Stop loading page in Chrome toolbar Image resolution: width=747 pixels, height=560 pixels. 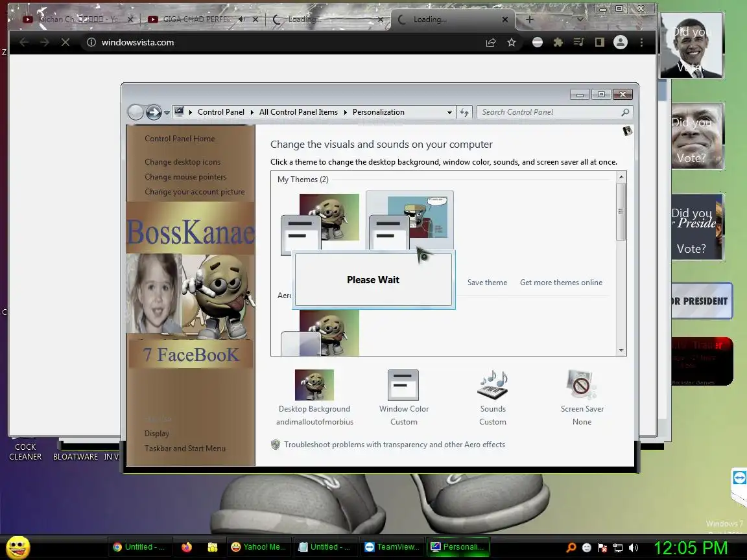click(x=65, y=42)
